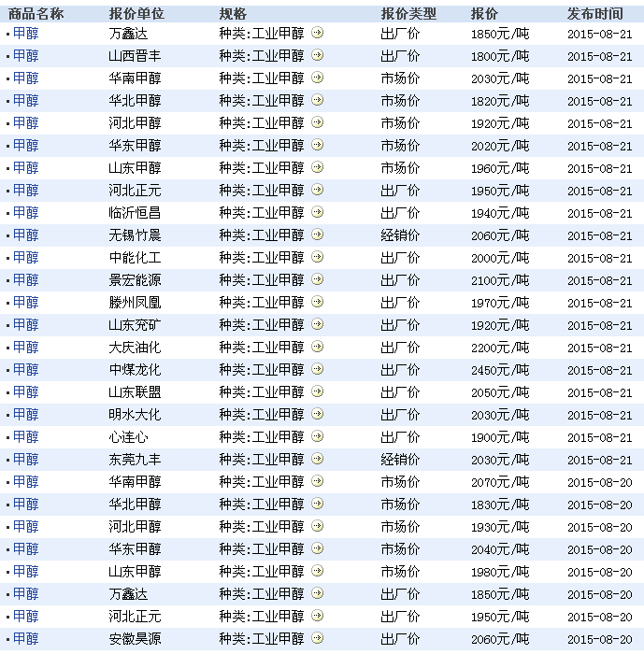Select the 2200元/吨 price cell
This screenshot has width=644, height=654.
500,348
